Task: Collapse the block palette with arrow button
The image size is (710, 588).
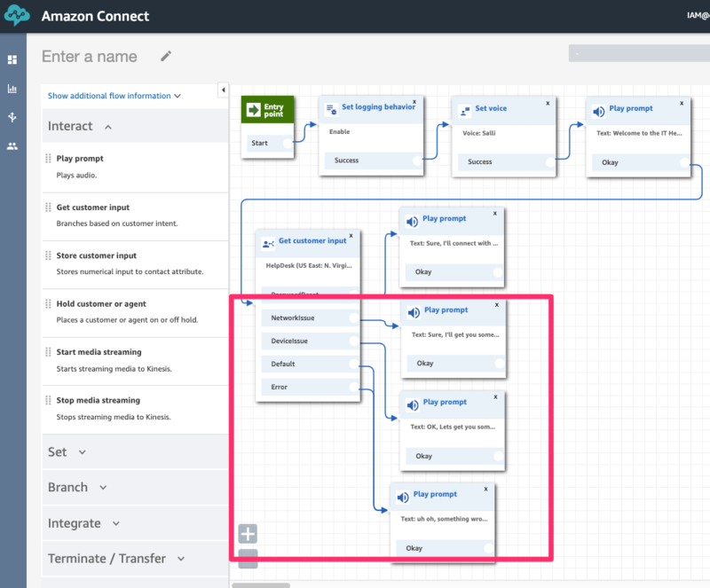Action: 224,90
